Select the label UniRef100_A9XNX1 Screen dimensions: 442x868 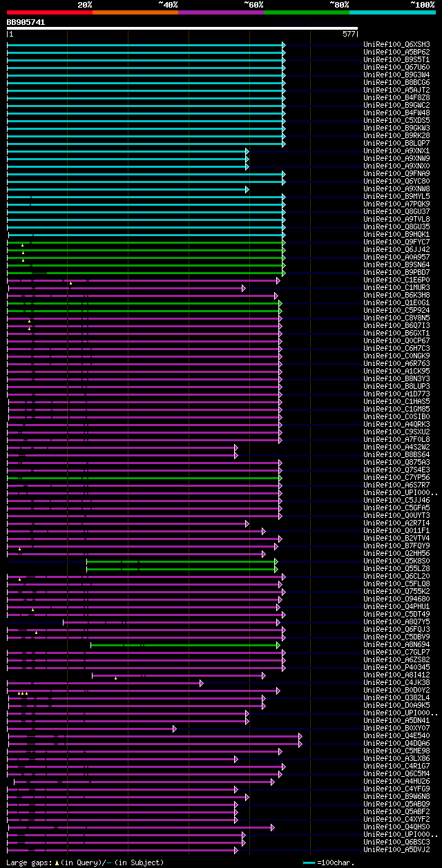click(x=396, y=151)
